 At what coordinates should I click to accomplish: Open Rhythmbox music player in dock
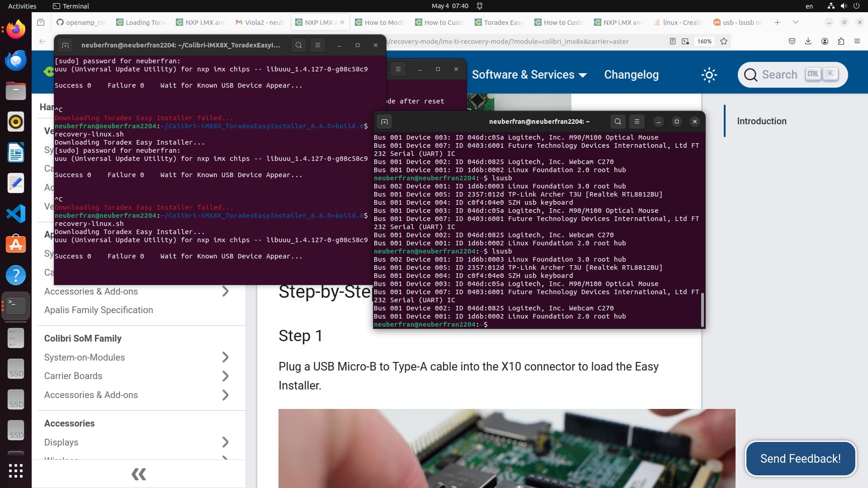(x=16, y=122)
